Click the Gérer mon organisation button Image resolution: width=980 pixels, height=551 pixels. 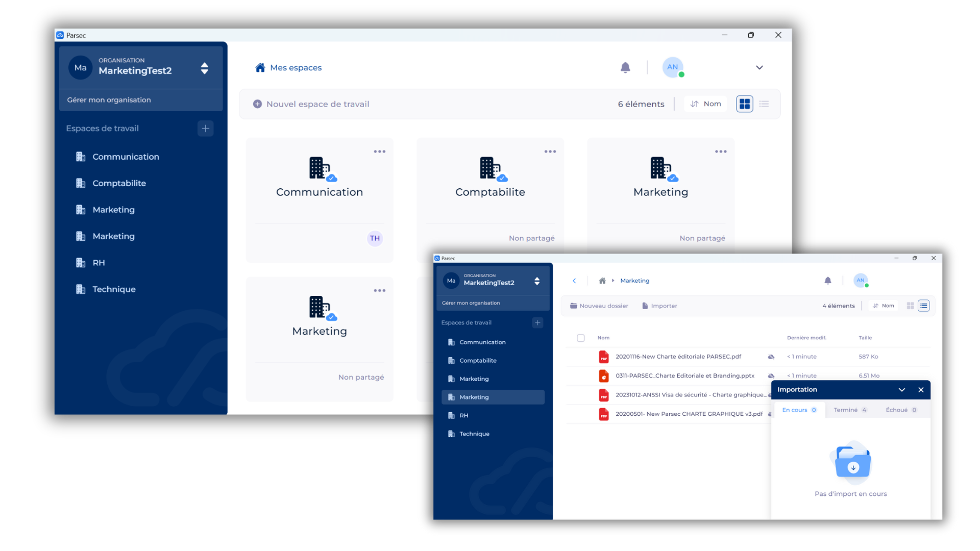click(x=109, y=99)
